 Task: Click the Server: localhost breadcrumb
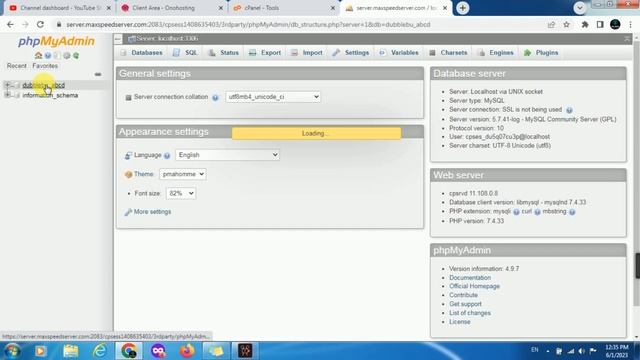(167, 38)
